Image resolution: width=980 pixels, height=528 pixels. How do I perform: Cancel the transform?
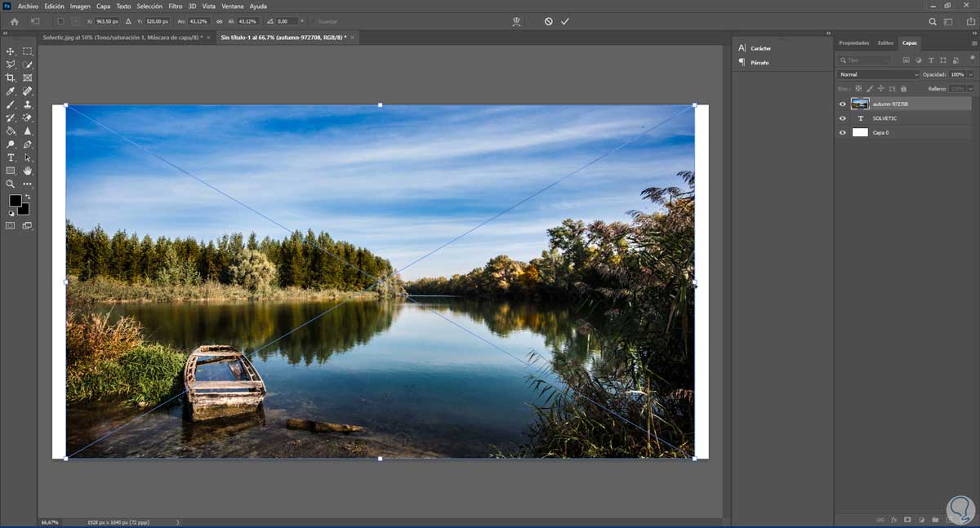click(549, 21)
